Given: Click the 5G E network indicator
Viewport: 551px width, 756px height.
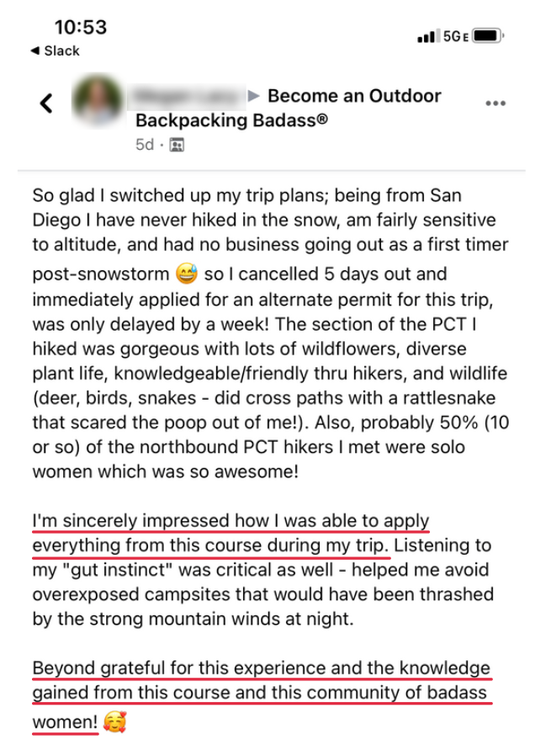Looking at the screenshot, I should coord(455,37).
